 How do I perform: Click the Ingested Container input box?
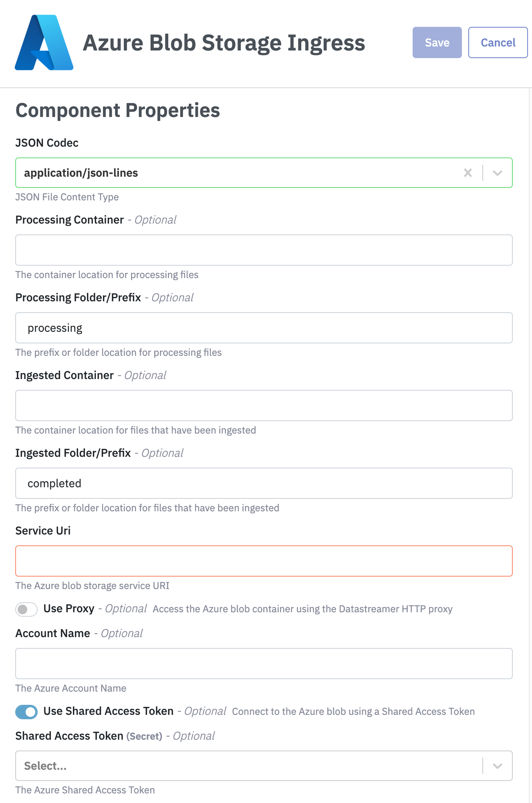click(264, 406)
